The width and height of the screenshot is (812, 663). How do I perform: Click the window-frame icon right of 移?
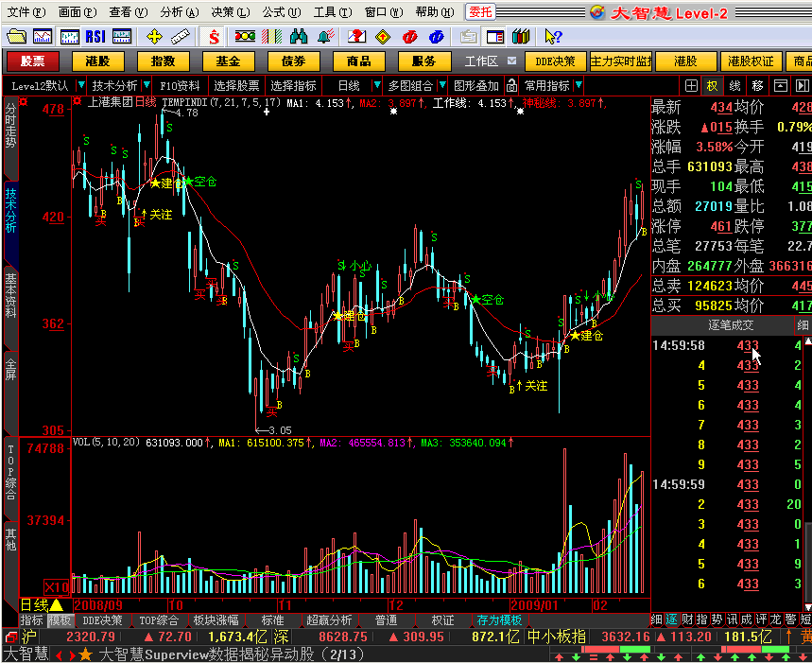[x=781, y=85]
